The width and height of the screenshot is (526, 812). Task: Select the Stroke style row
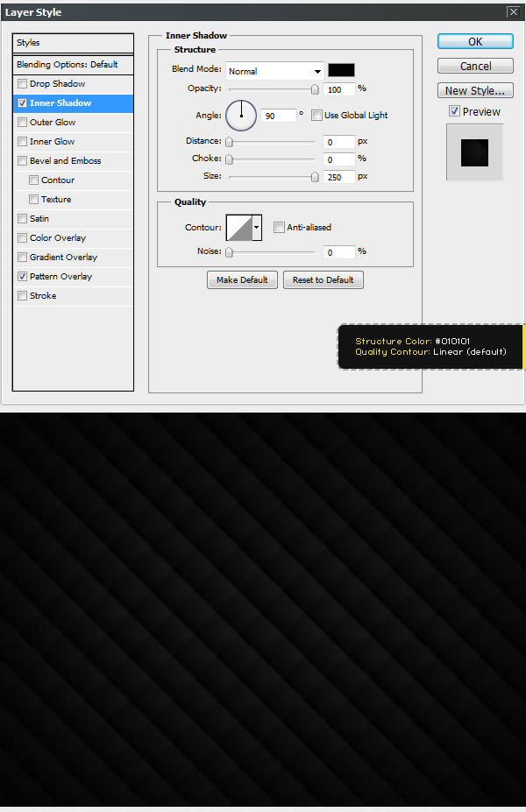[x=73, y=296]
